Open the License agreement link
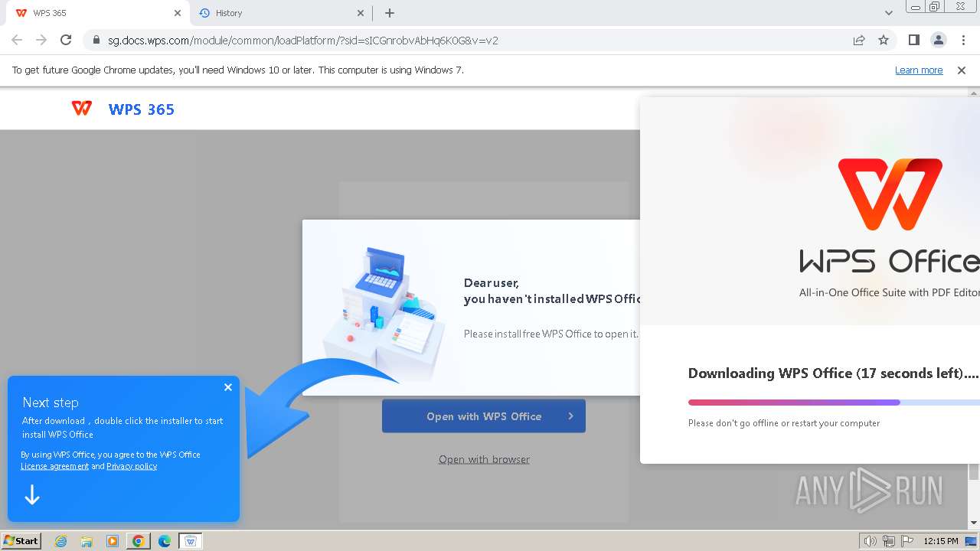Image resolution: width=980 pixels, height=551 pixels. pos(54,466)
